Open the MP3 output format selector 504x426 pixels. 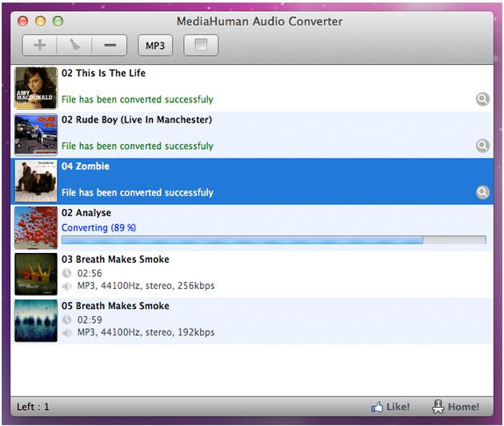(155, 46)
